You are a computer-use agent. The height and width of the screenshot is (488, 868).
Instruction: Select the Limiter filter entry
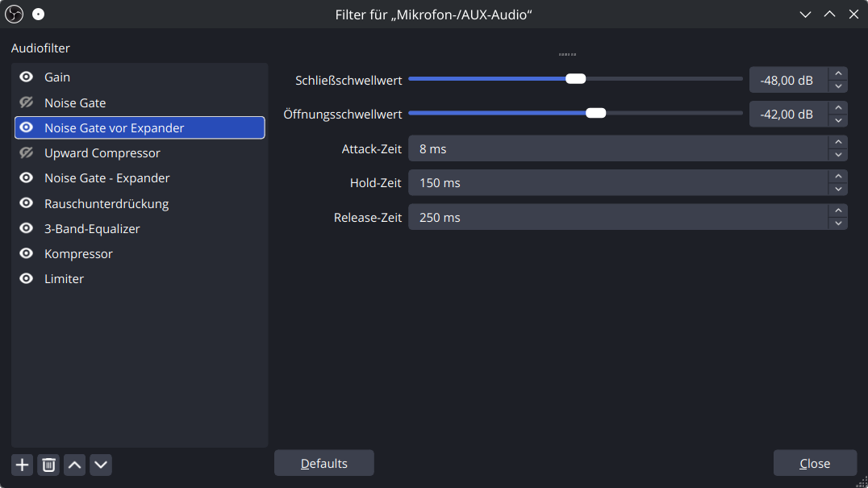coord(140,278)
